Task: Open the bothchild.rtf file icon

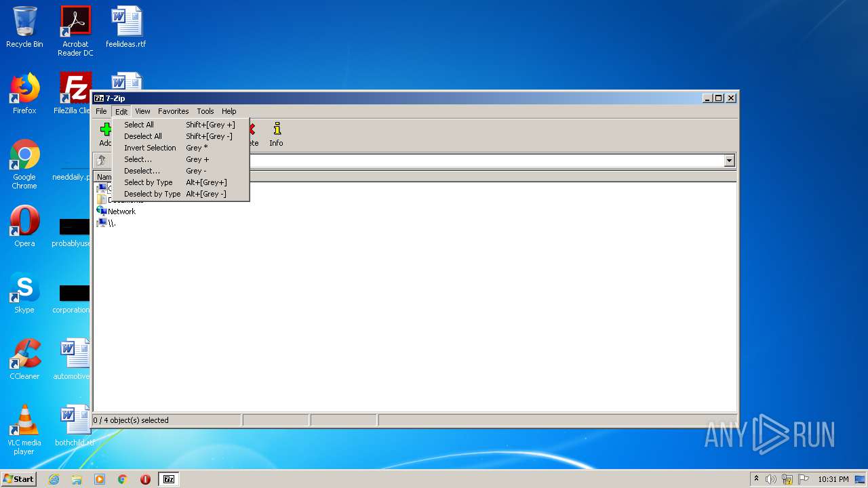Action: pos(75,426)
